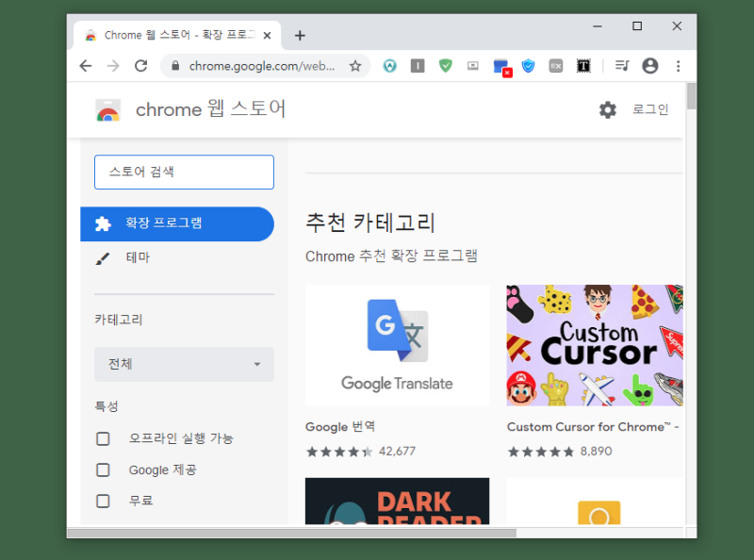The image size is (754, 560).
Task: Open the gray box extension left of the black T
Action: point(556,66)
